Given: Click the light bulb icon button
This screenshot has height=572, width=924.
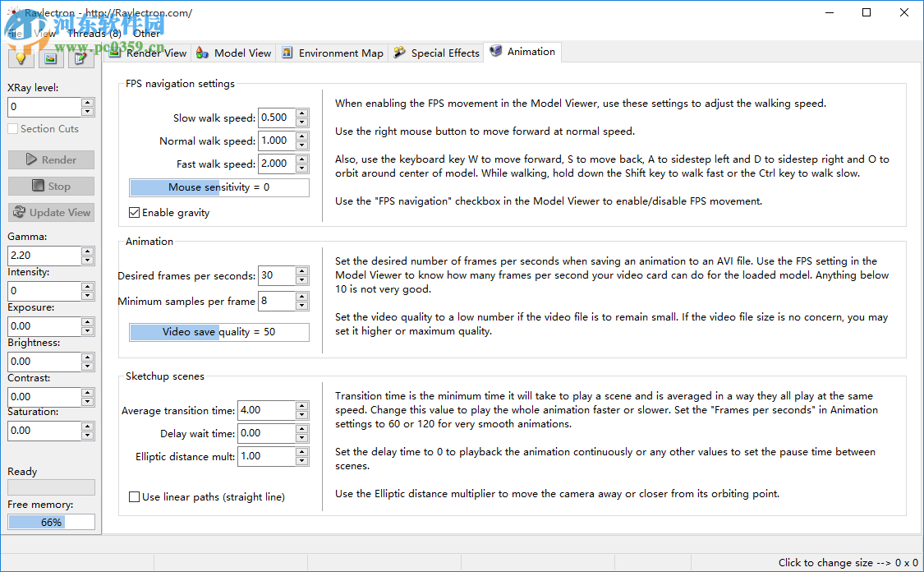Looking at the screenshot, I should [x=21, y=58].
